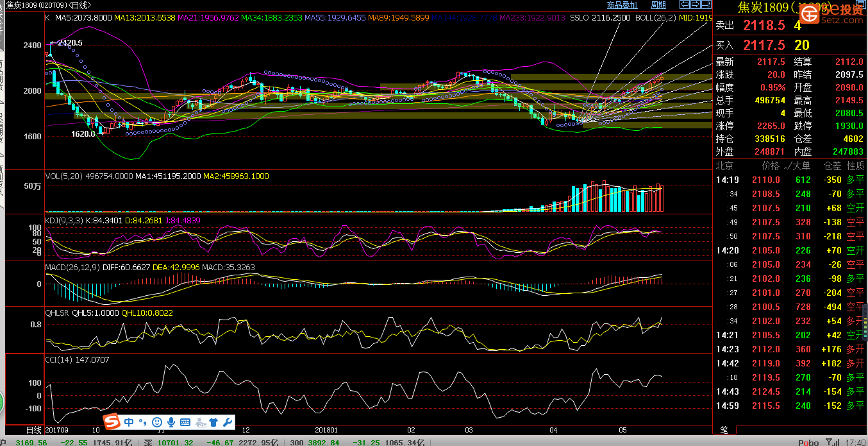The height and width of the screenshot is (446, 868).
Task: Click the 日线 period label at bottom-left
Action: pos(33,429)
